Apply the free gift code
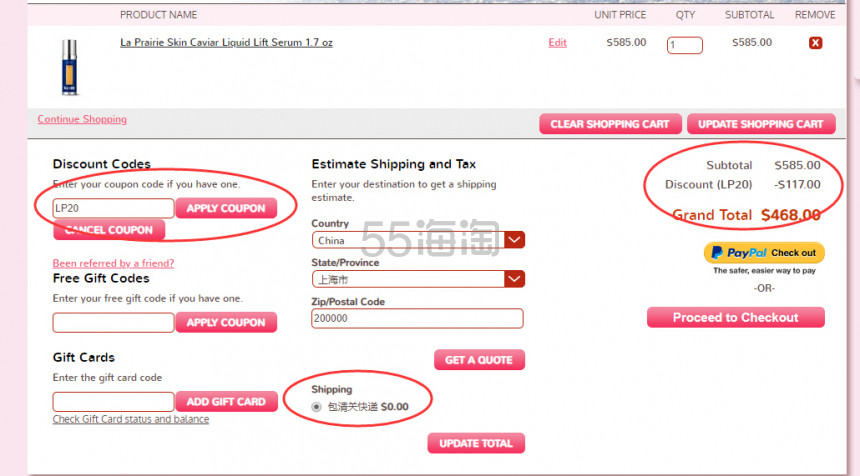Image resolution: width=860 pixels, height=476 pixels. (x=226, y=322)
